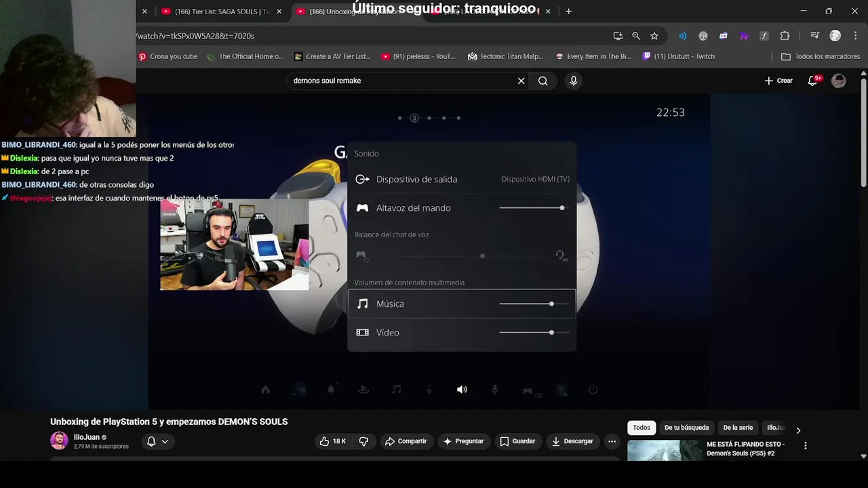Open the Chrome extensions puzzle icon
Viewport: 868px width, 488px height.
point(785,36)
